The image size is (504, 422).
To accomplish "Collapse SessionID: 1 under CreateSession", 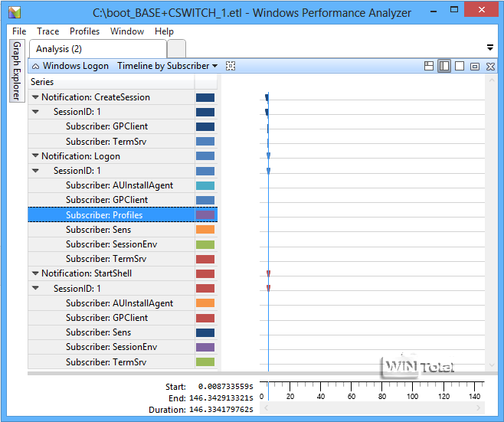I will pos(35,112).
